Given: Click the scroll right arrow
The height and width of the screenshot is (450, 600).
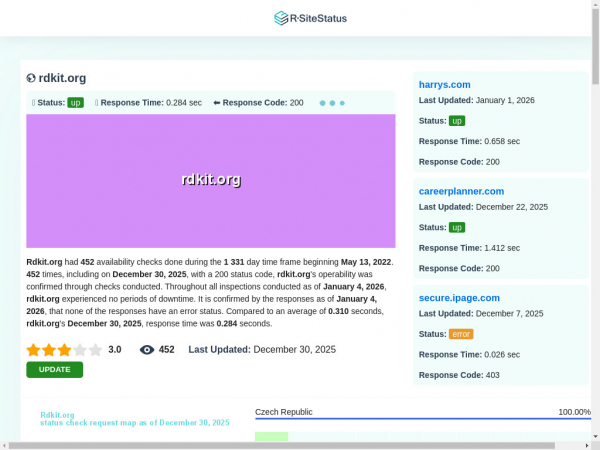Looking at the screenshot, I should point(587,446).
